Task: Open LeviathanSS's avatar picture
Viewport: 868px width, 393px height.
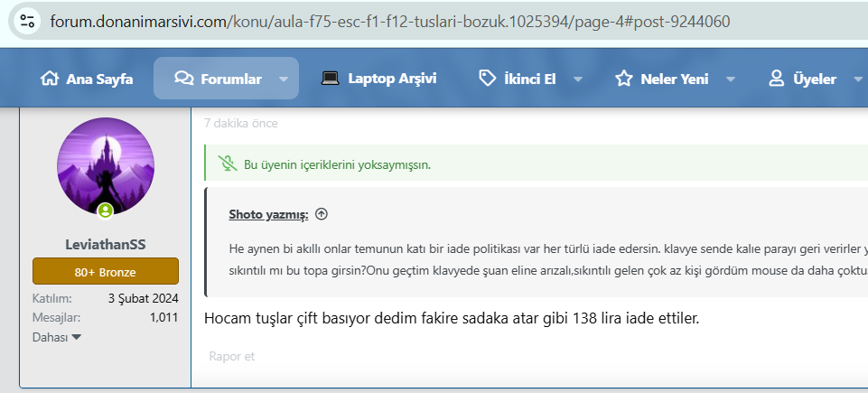Action: pos(106,166)
